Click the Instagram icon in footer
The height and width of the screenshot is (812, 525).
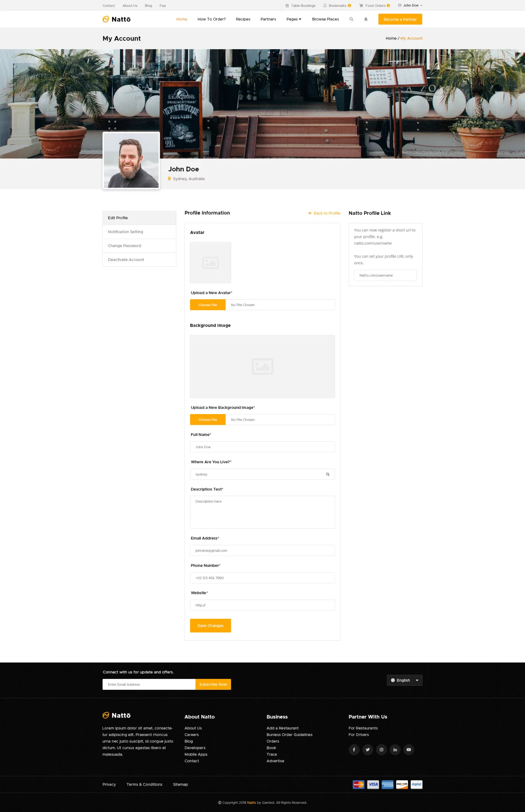(x=381, y=749)
